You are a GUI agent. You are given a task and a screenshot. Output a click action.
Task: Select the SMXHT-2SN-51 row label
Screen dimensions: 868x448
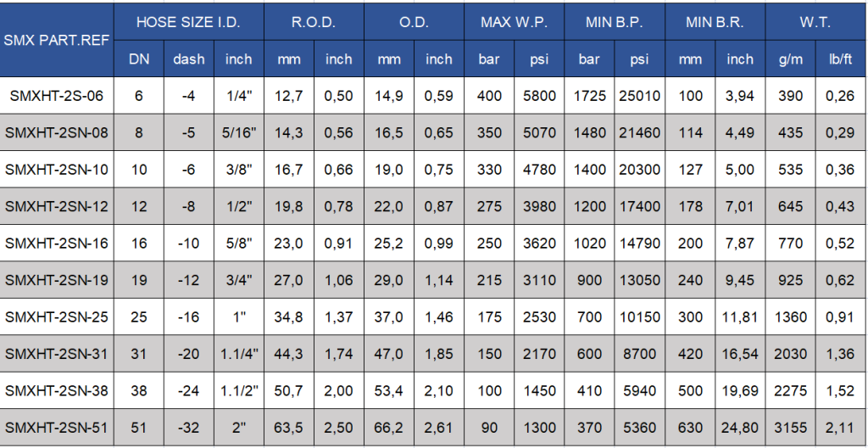coord(57,428)
